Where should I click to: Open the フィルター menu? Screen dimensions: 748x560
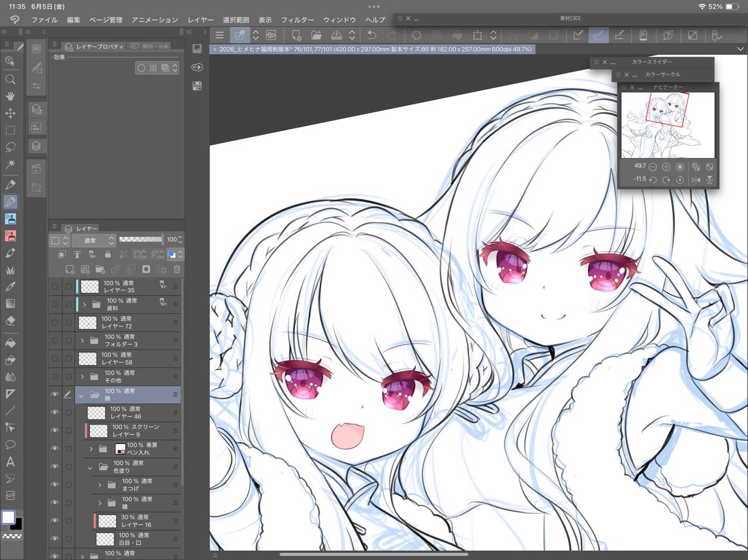pyautogui.click(x=297, y=20)
